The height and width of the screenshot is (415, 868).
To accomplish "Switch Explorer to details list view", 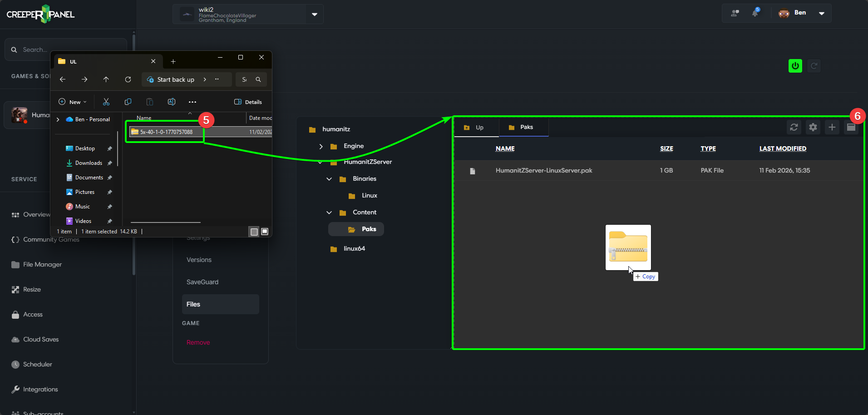I will pos(254,232).
